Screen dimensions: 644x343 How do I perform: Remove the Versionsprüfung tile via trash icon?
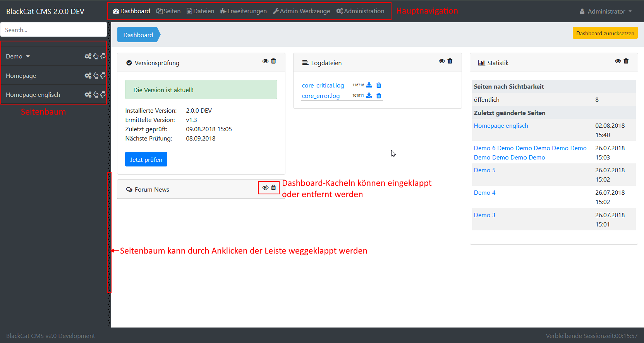(273, 61)
